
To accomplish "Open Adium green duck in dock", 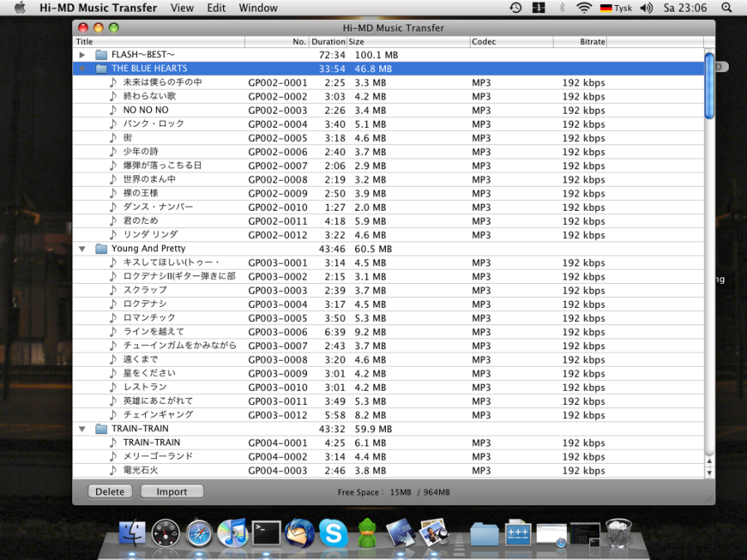I will [367, 533].
